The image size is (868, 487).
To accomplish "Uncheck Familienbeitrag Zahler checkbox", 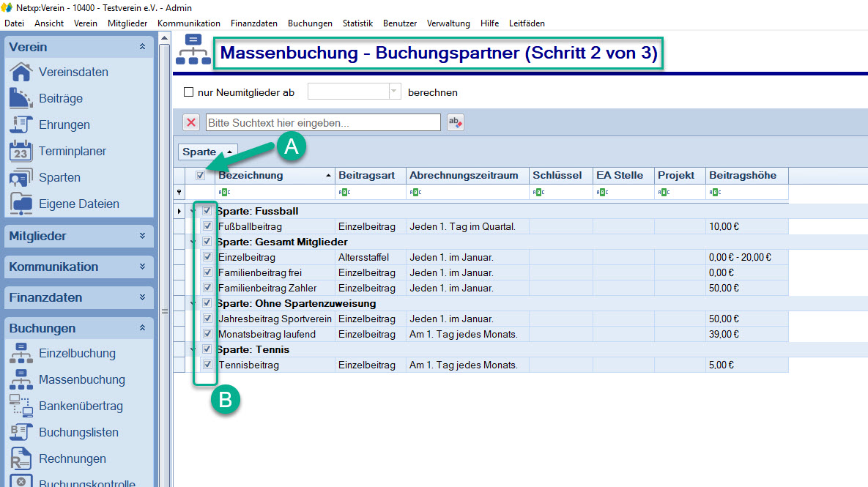I will (207, 288).
